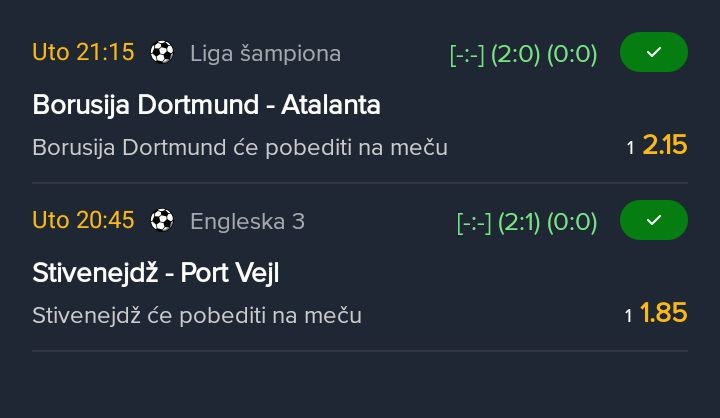Select the Borusija Dortmund - Atalanta match title

click(x=206, y=104)
